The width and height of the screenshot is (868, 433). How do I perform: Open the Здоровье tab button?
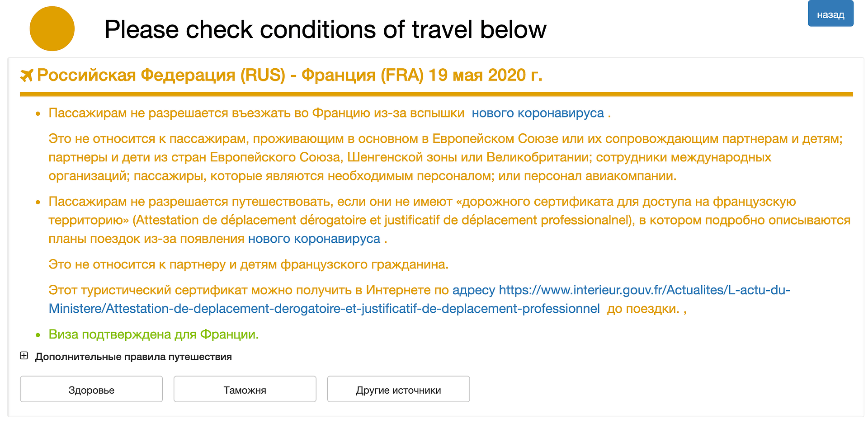coord(91,389)
